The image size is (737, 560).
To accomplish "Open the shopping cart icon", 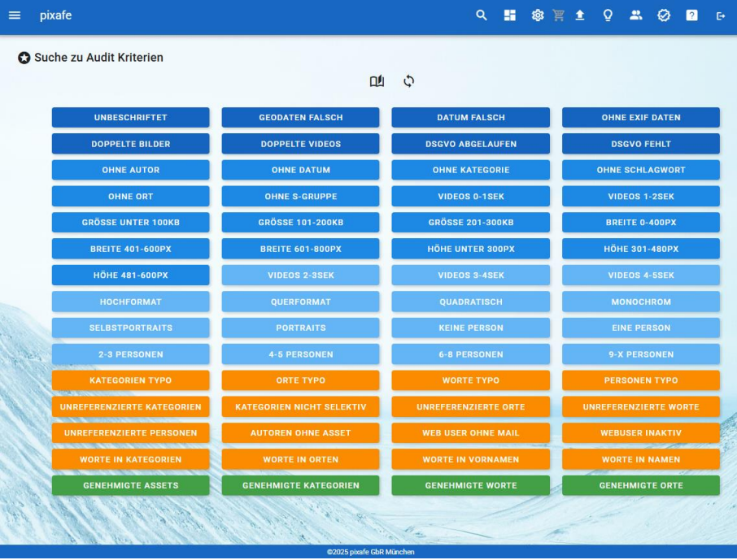I will (558, 15).
